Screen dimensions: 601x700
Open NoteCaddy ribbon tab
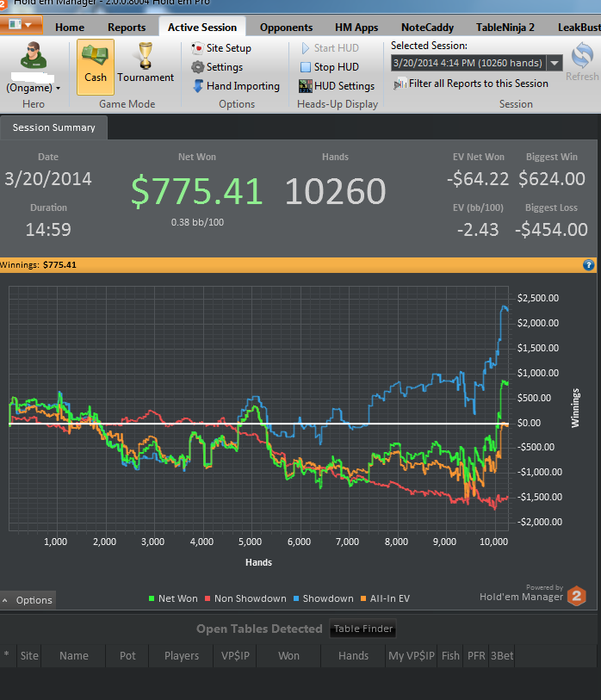pyautogui.click(x=427, y=28)
